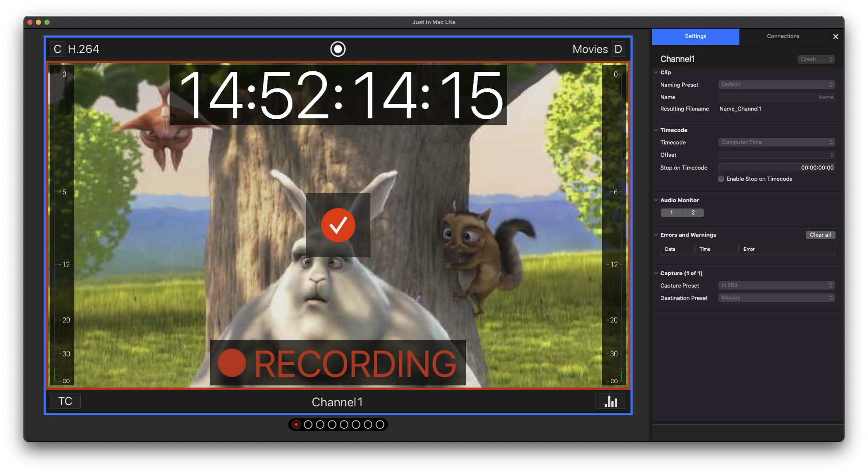Open the Timecode source dropdown
868x473 pixels.
(777, 142)
